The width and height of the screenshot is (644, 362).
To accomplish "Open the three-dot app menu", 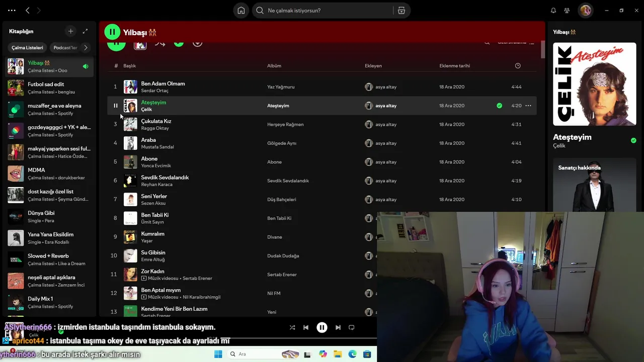I will click(12, 10).
